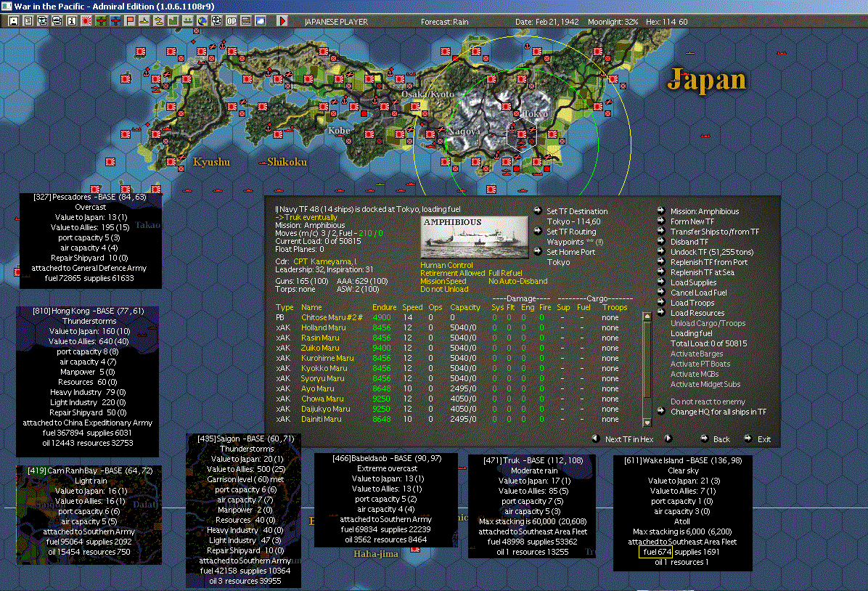Screen dimensions: 868x591
Task: Click the AMPHIBIOUS ship picture
Action: click(475, 237)
